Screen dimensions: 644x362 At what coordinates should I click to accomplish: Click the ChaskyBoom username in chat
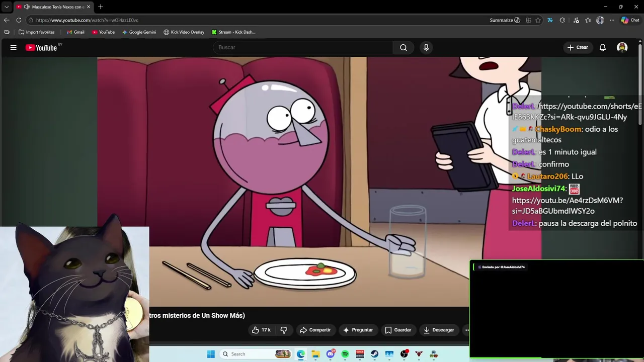[x=558, y=129]
